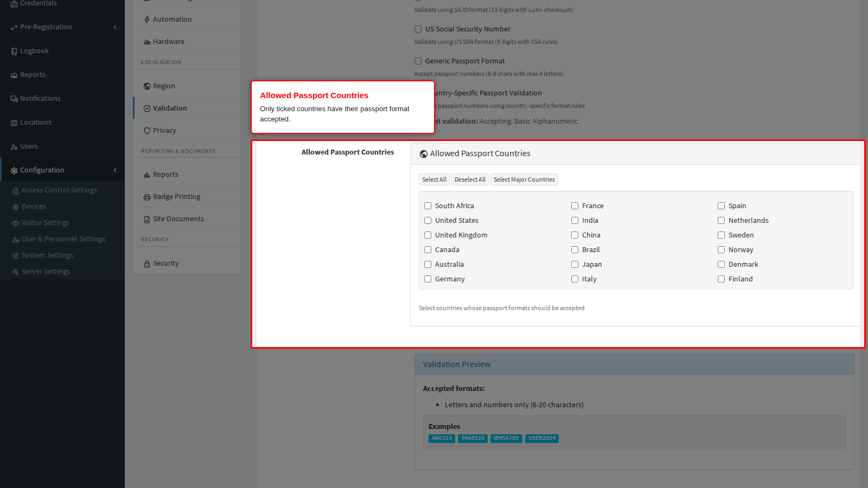The height and width of the screenshot is (488, 868).
Task: Tick the United Kingdom checkbox
Action: (428, 235)
